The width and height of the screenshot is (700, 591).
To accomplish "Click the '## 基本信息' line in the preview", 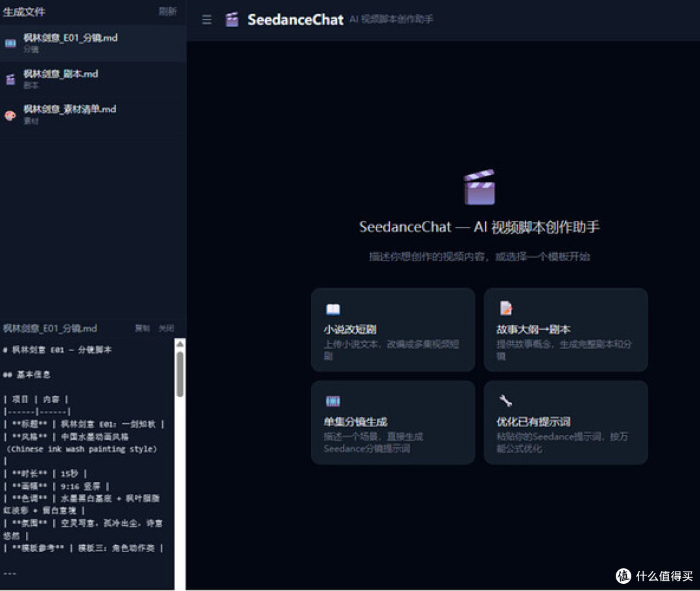I will click(x=27, y=375).
